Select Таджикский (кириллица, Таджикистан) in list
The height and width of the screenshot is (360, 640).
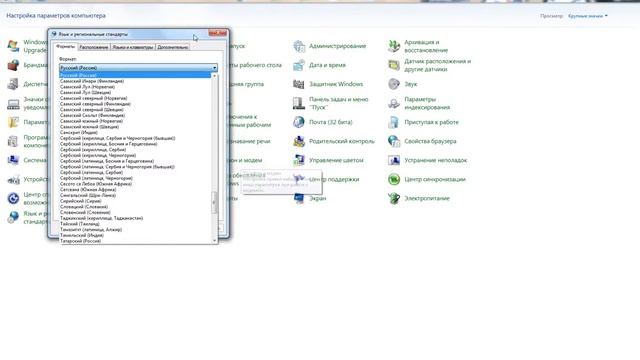(x=135, y=218)
